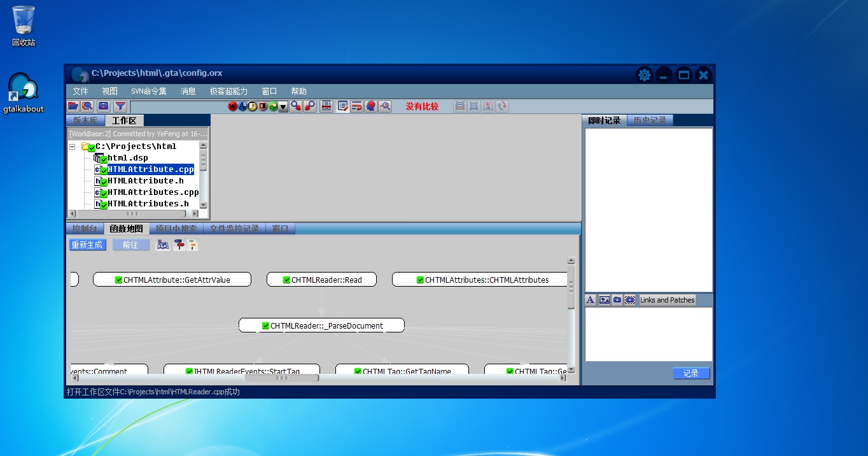868x456 pixels.
Task: Open the Recycle Bin on desktop
Action: point(24,26)
